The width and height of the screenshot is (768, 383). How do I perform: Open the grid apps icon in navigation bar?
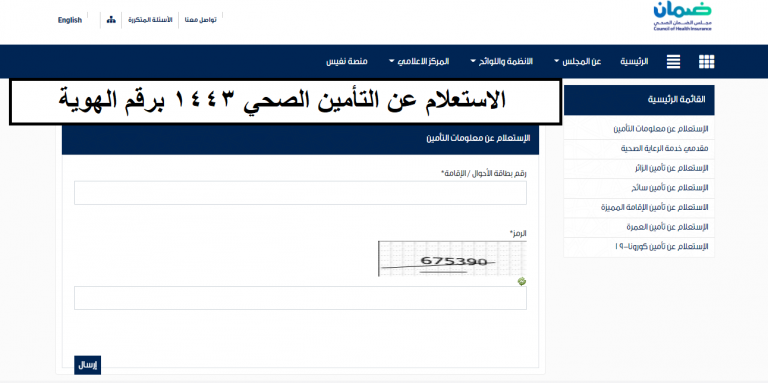coord(706,62)
